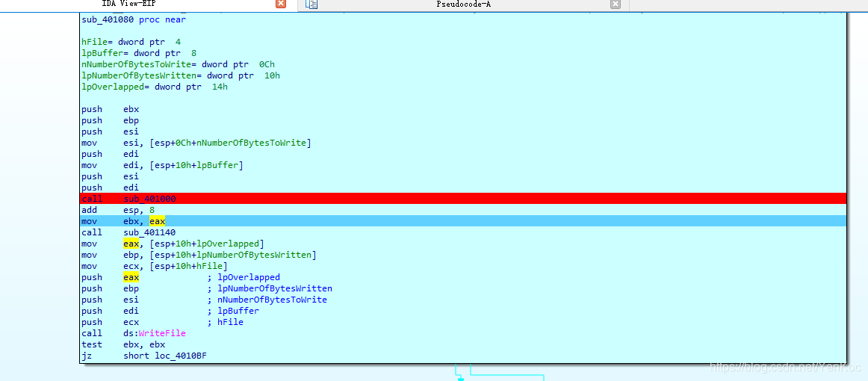Close the IDA View-EIP tab
Screen dimensions: 868x381
click(x=281, y=4)
